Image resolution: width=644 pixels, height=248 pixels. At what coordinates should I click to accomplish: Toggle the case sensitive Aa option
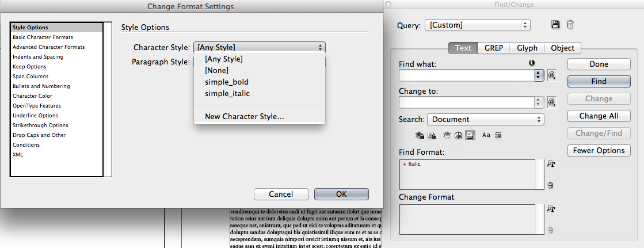click(486, 135)
